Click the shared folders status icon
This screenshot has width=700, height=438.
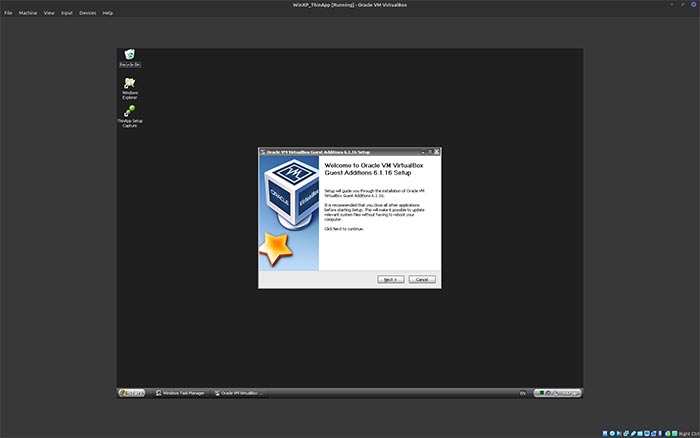point(640,433)
